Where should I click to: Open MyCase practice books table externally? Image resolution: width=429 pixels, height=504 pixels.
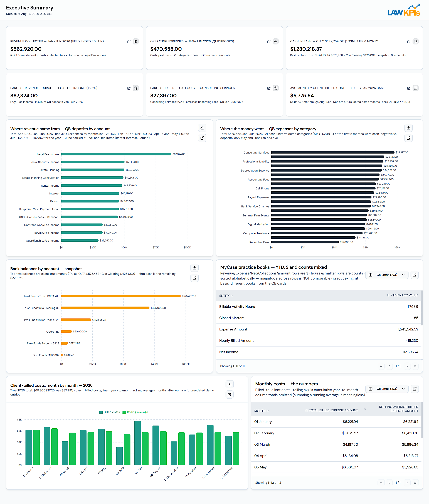[x=415, y=275]
